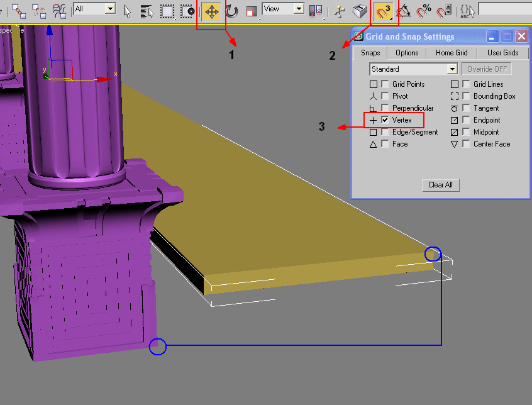Uncheck the Vertex snap checkbox

pos(385,120)
